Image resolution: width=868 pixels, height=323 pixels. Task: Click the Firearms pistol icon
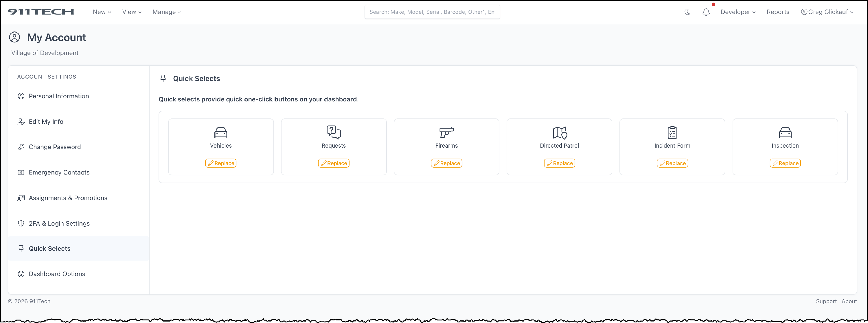(x=446, y=132)
